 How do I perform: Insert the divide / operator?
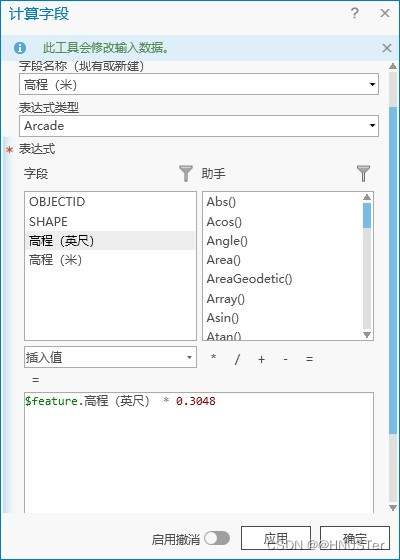[x=237, y=359]
